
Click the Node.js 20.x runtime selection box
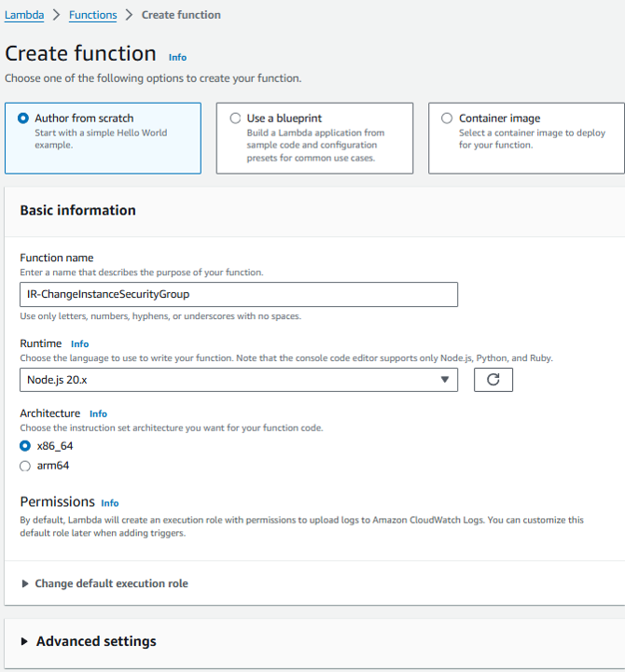(x=239, y=380)
